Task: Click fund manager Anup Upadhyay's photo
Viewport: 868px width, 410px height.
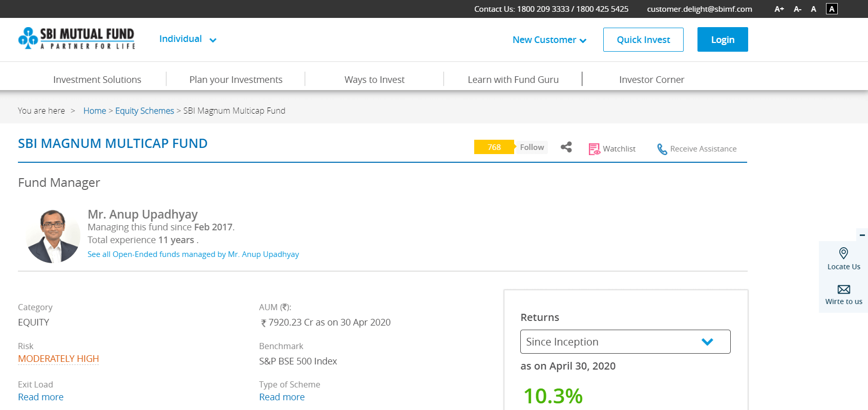Action: (x=53, y=236)
